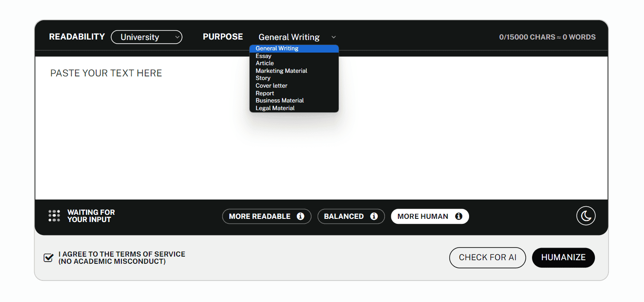Select the More Readable mode
This screenshot has height=302, width=644.
pyautogui.click(x=267, y=216)
